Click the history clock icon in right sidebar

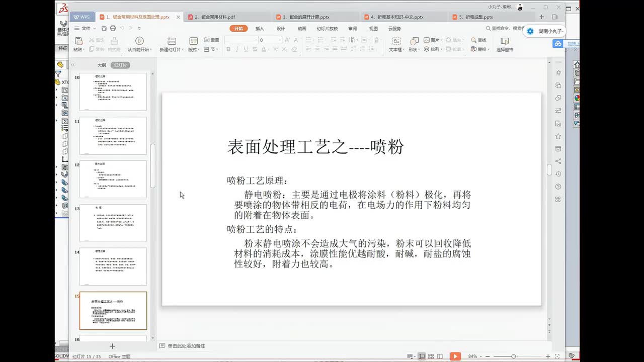[x=558, y=174]
